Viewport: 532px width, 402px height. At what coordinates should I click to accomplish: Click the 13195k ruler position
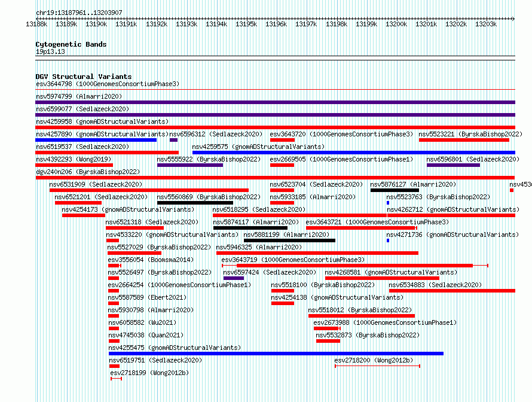click(246, 24)
